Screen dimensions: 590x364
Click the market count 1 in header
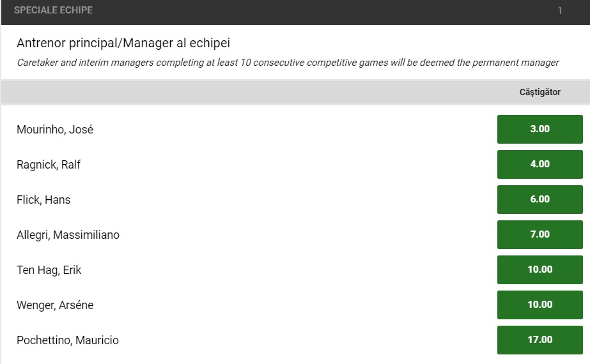coord(560,11)
